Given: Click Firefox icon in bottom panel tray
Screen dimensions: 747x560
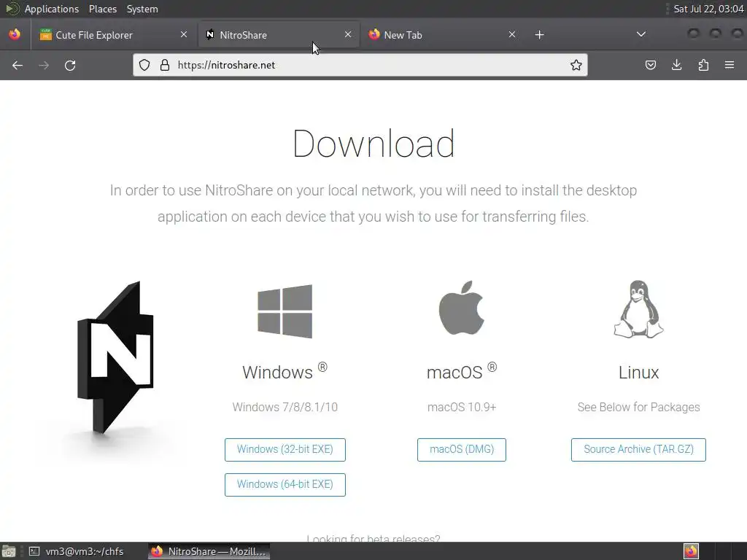Looking at the screenshot, I should point(691,551).
